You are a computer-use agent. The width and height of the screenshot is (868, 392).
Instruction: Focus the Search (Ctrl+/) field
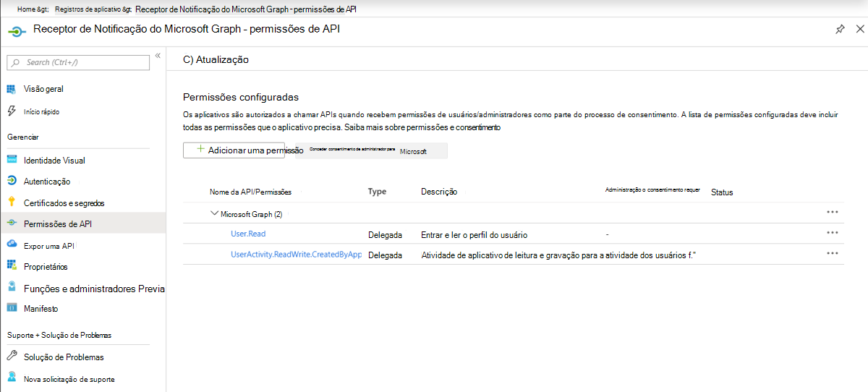click(78, 63)
